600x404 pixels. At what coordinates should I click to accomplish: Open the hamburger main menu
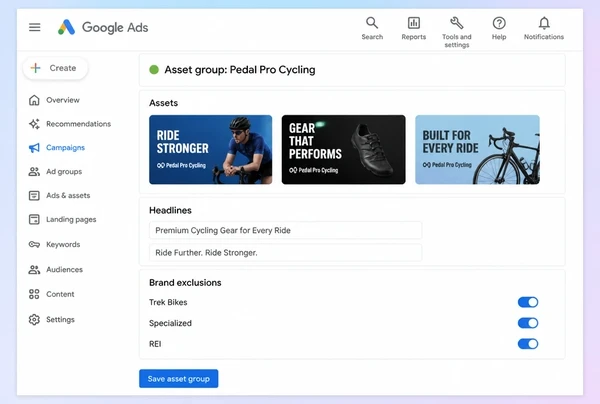click(34, 27)
